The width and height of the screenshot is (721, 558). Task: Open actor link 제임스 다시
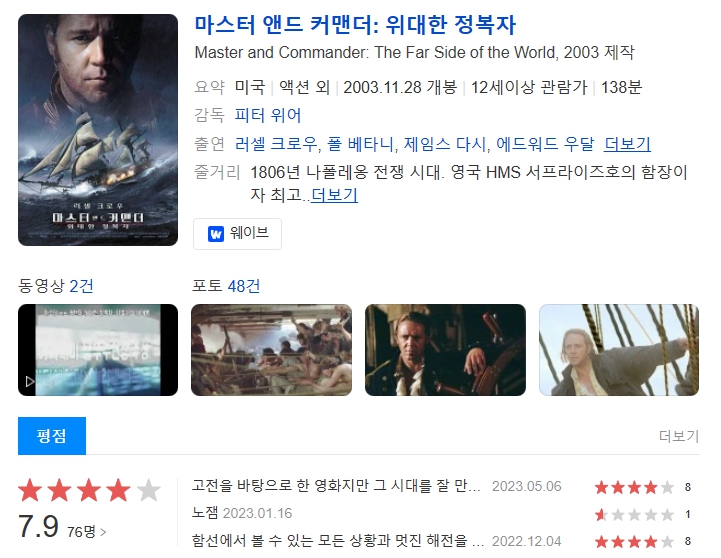pyautogui.click(x=444, y=144)
